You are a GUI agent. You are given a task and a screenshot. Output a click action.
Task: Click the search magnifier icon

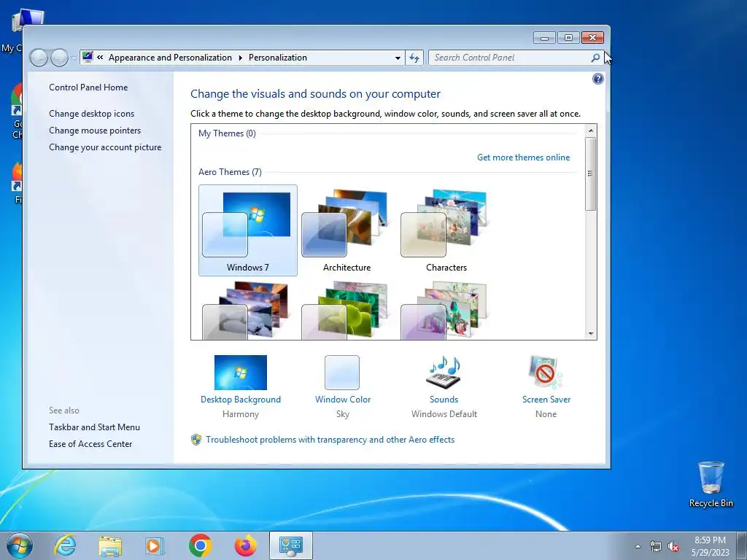(595, 58)
